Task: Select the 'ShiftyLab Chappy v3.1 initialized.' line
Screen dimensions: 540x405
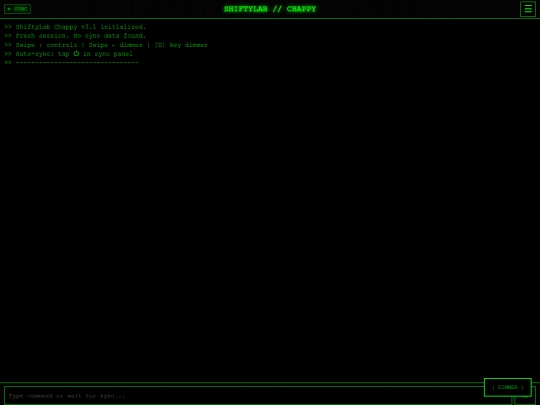Action: (x=75, y=27)
